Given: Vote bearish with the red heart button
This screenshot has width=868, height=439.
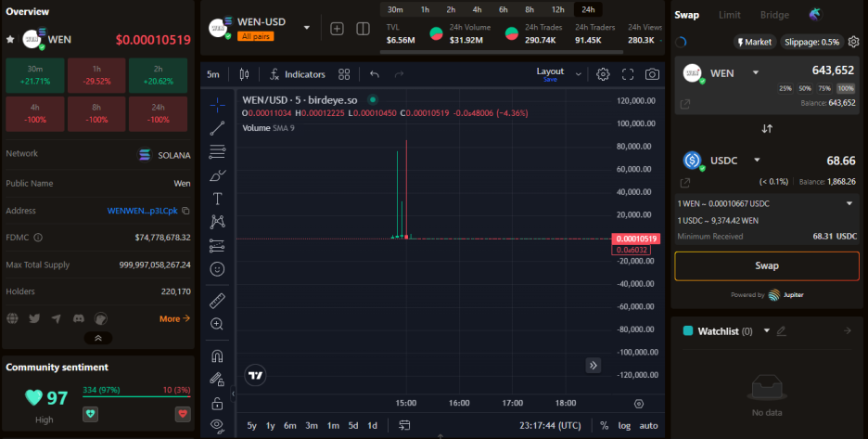Looking at the screenshot, I should pos(183,414).
